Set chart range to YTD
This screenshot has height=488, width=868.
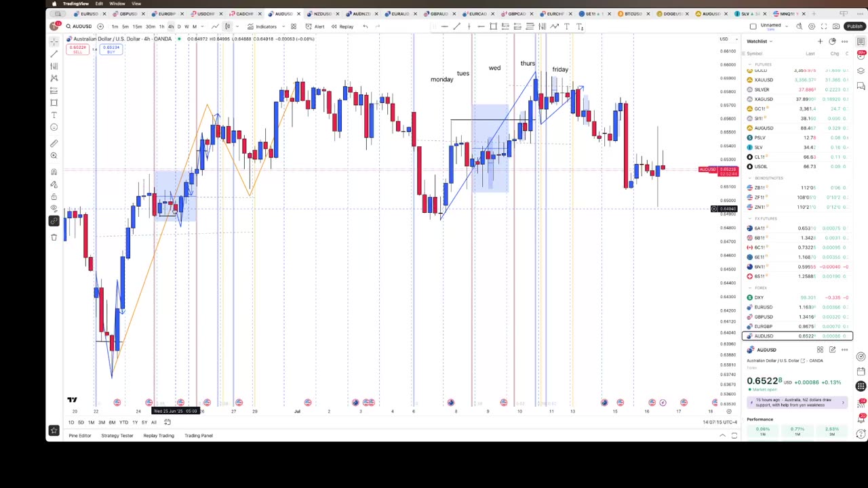(123, 422)
